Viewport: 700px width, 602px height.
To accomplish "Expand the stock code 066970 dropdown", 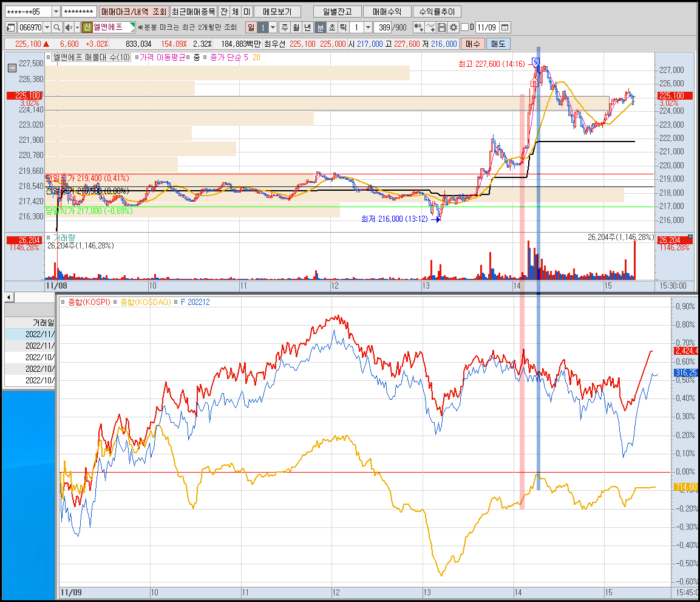I will (47, 28).
